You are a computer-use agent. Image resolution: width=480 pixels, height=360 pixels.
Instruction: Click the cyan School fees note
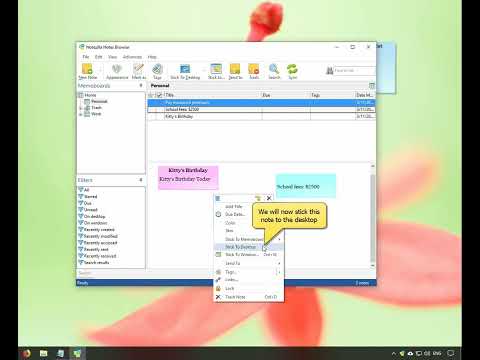[306, 186]
